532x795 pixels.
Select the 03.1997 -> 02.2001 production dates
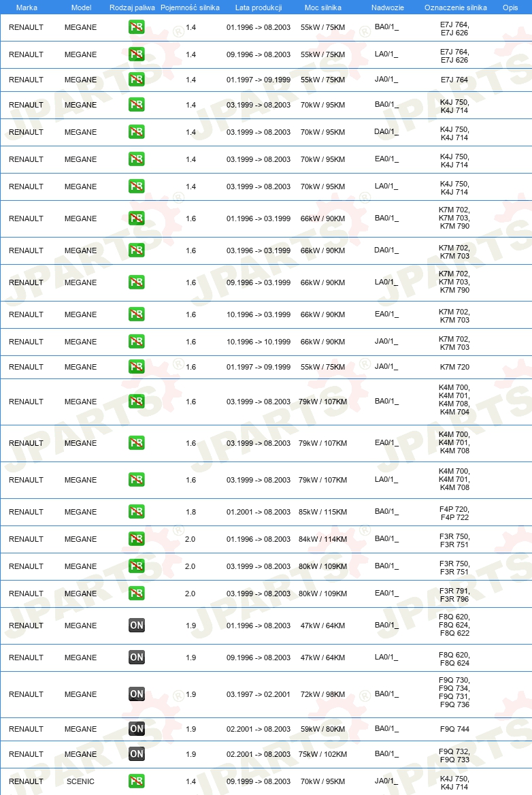[x=259, y=694]
